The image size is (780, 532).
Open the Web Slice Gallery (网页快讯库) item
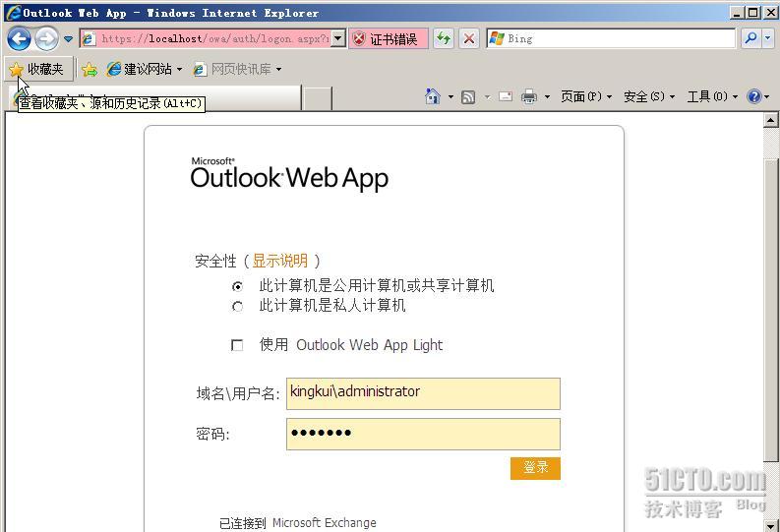coord(237,69)
